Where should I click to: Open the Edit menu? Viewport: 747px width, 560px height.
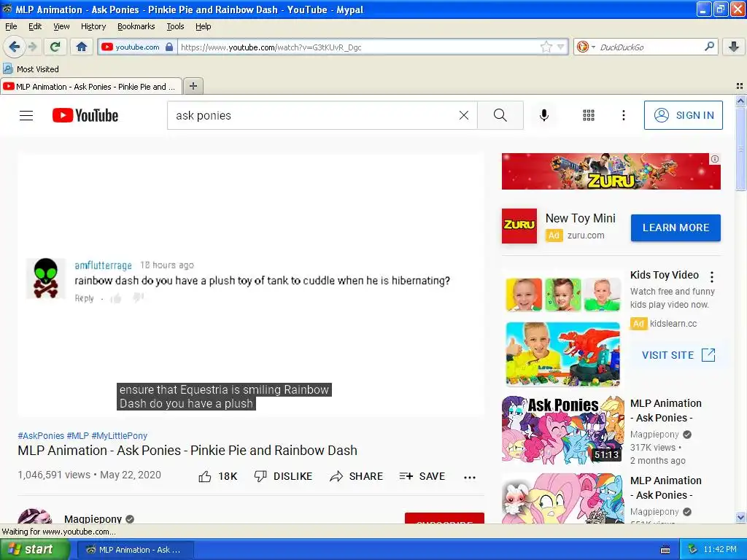click(35, 26)
